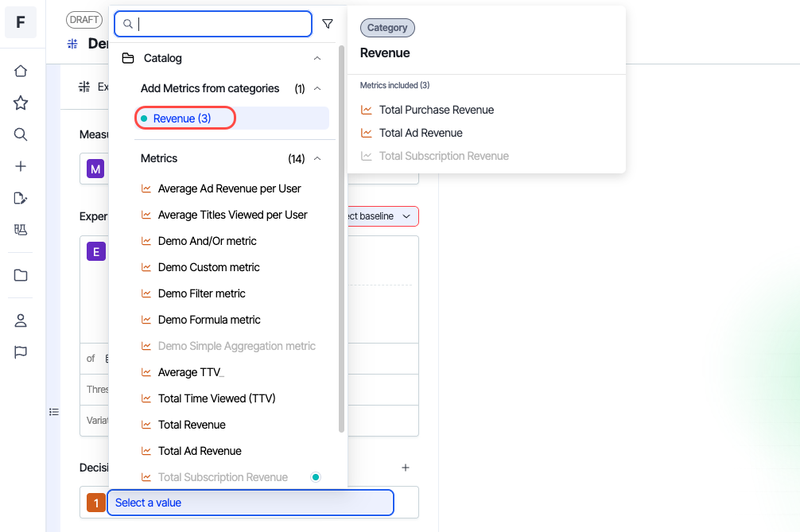The height and width of the screenshot is (532, 800).
Task: Pick Total Time Viewed (TTV) metric
Action: (216, 398)
